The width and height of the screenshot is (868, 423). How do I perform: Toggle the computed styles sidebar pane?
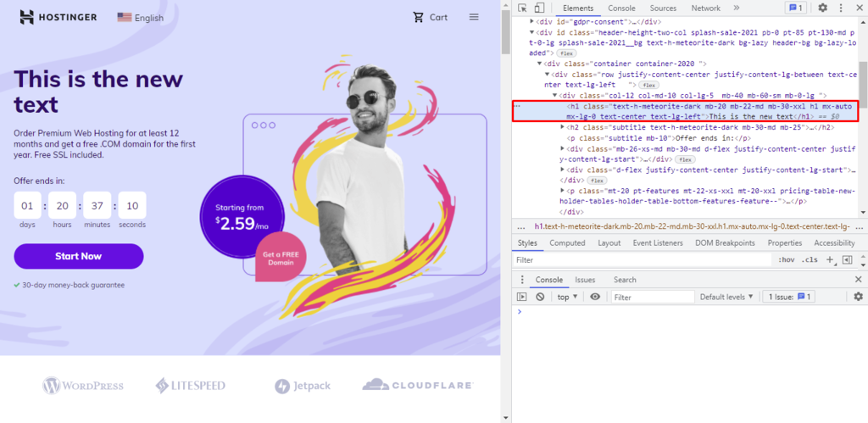[x=847, y=259]
